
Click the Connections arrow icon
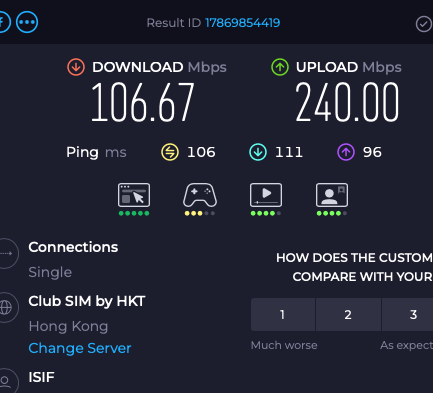coord(6,253)
